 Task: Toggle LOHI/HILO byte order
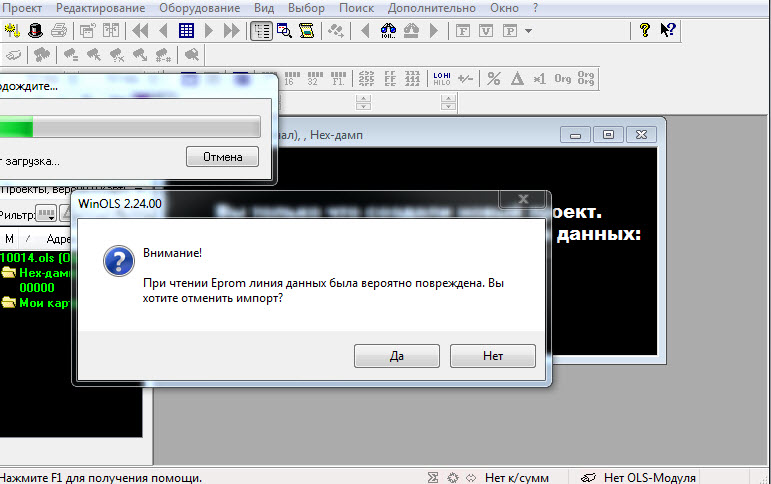tap(442, 79)
